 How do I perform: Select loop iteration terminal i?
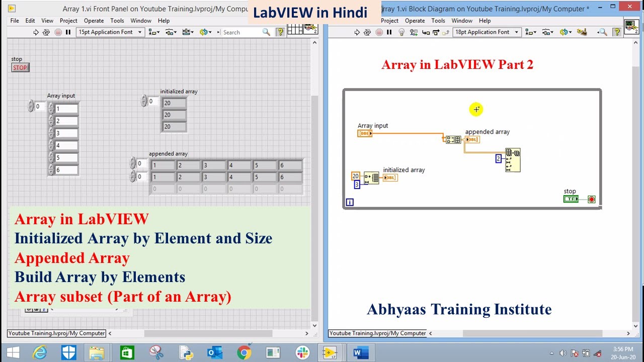[350, 202]
